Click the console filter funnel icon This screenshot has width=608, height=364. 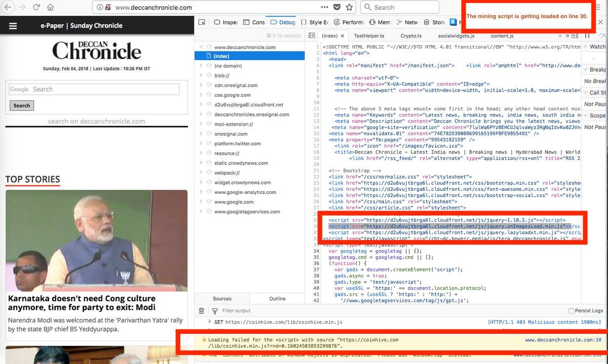click(x=214, y=311)
